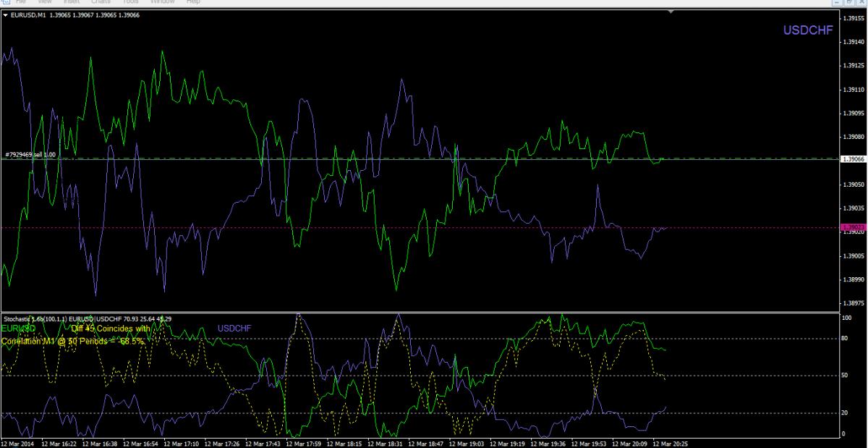Open the View menu in the menu bar
The width and height of the screenshot is (868, 448).
click(x=44, y=2)
